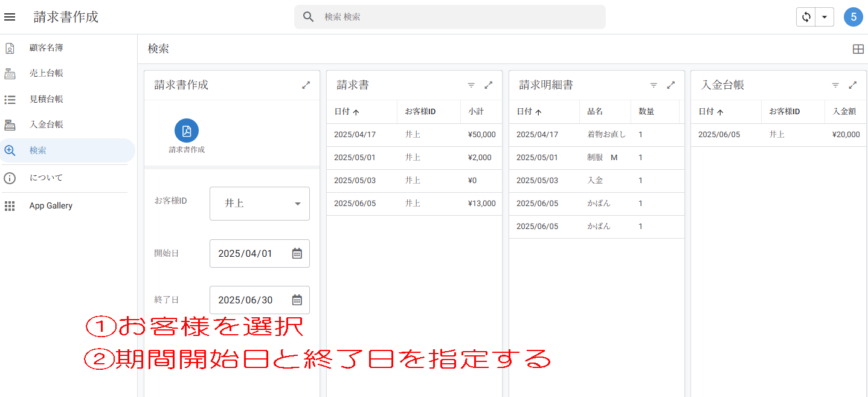868x397 pixels.
Task: Click the sync refresh icon
Action: pyautogui.click(x=806, y=17)
